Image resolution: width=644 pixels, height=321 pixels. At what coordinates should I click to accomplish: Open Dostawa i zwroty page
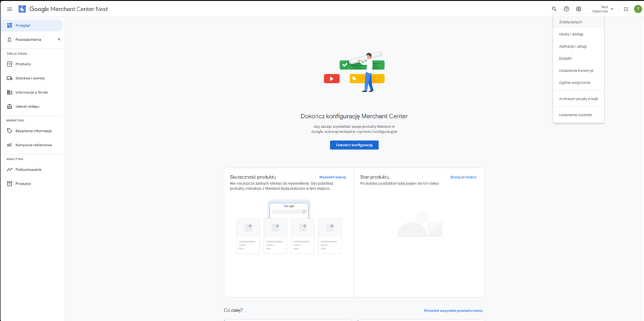(31, 78)
